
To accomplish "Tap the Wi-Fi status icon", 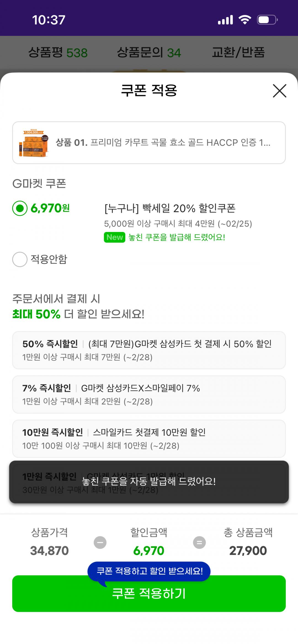I will [x=244, y=20].
